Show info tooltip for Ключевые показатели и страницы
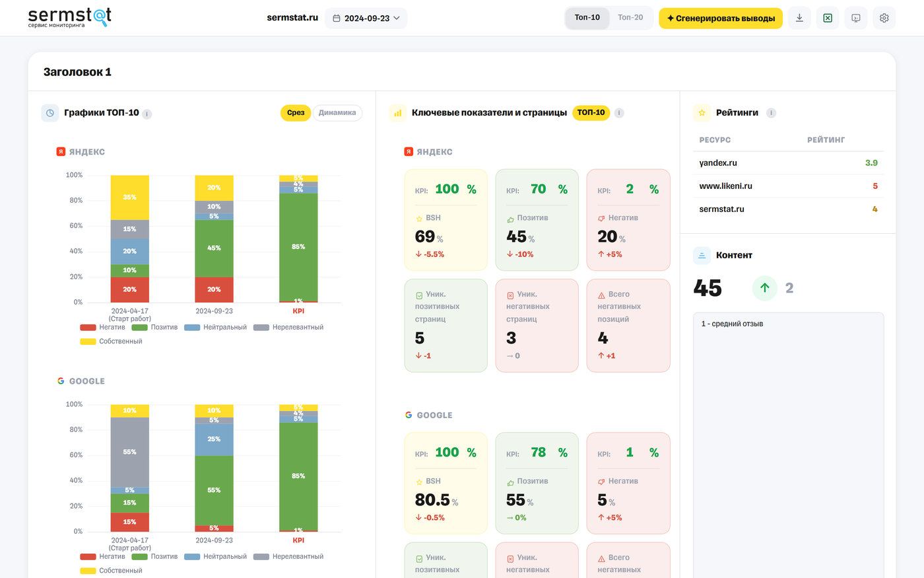 (x=619, y=113)
